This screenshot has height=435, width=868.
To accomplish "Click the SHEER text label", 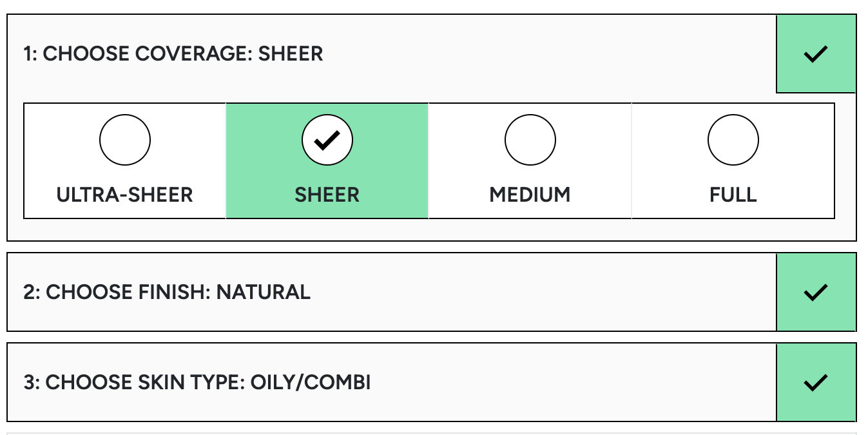I will point(327,195).
